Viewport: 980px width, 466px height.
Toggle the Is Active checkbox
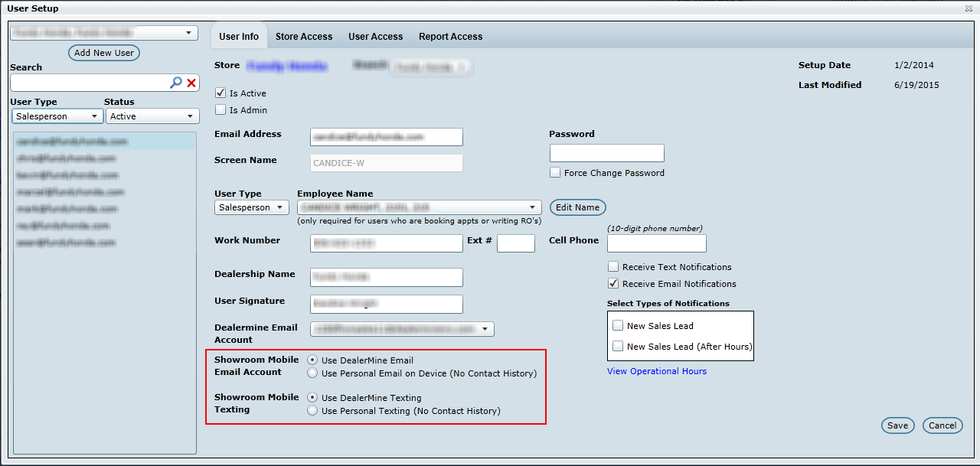(221, 93)
